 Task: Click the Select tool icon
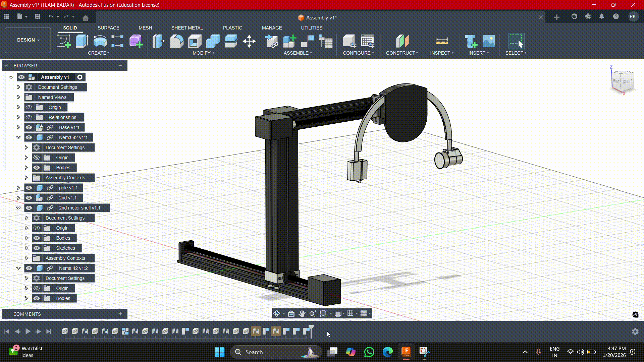(516, 41)
